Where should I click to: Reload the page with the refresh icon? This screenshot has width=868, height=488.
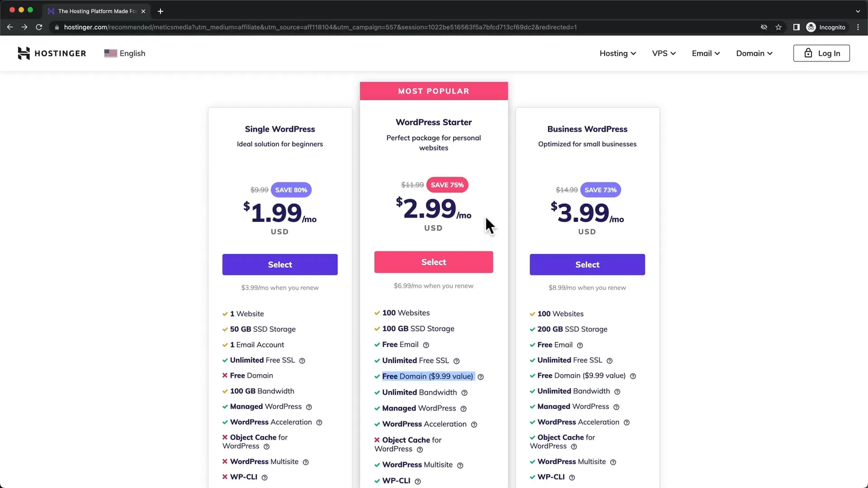coord(39,27)
